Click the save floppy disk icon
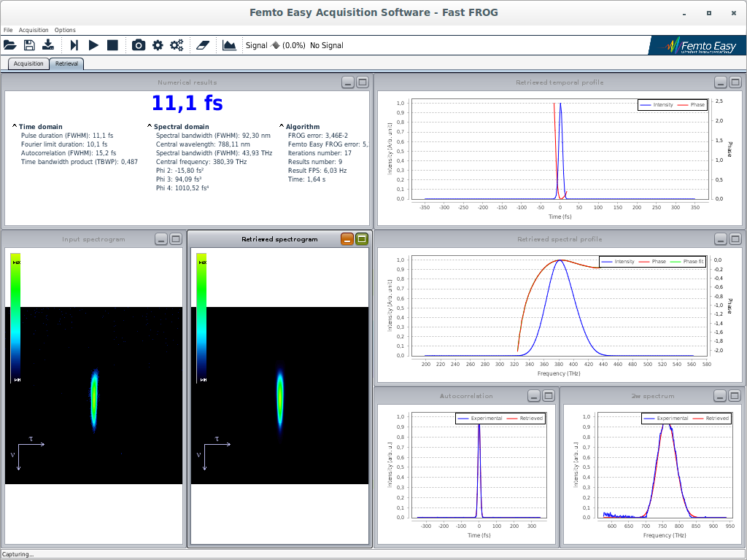The image size is (747, 560). [29, 45]
